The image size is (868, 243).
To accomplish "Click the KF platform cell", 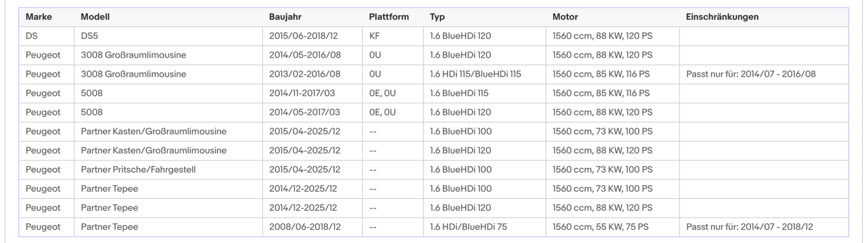I will click(374, 36).
